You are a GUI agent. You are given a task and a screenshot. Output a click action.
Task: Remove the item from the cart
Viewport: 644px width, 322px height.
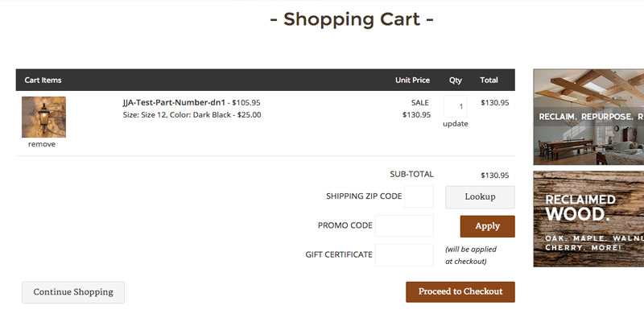pyautogui.click(x=42, y=144)
